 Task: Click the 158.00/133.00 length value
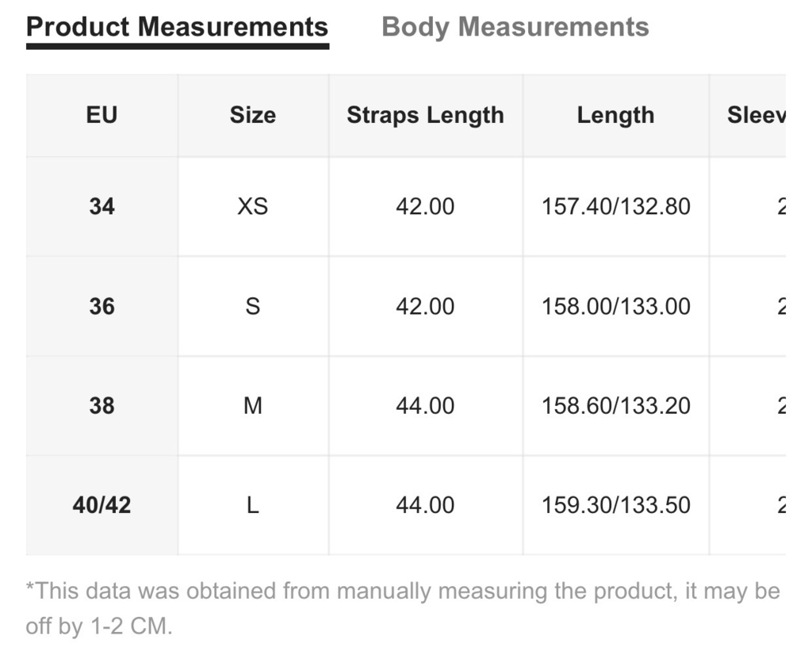615,306
